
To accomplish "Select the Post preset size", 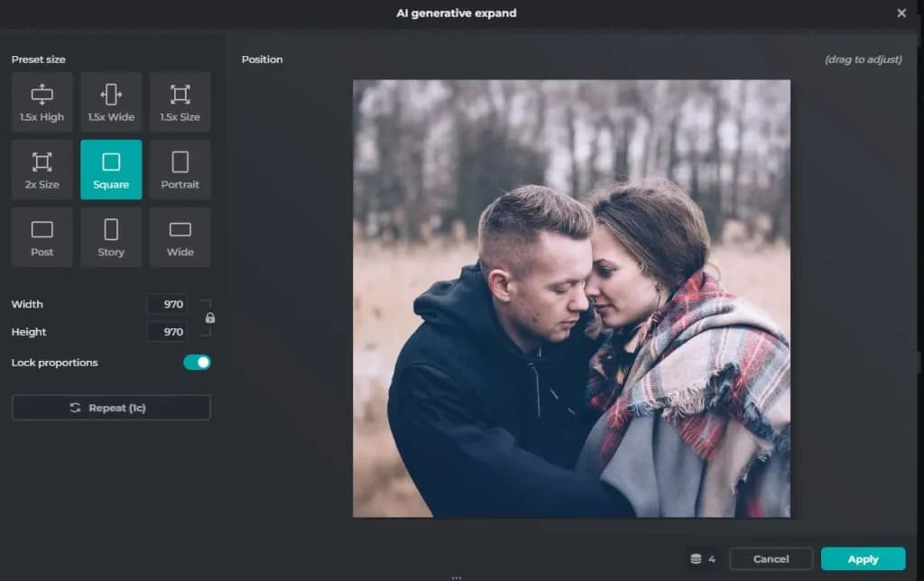I will (42, 237).
